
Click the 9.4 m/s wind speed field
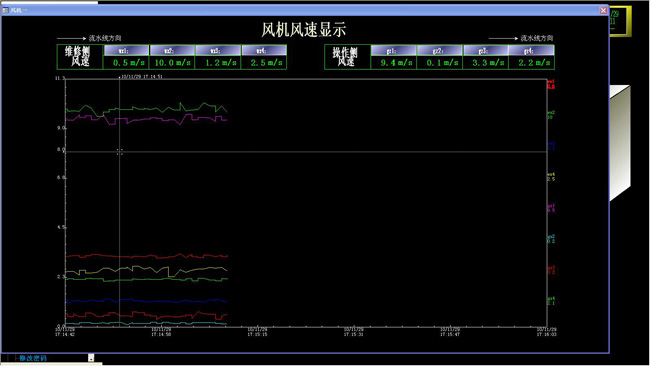coord(393,63)
